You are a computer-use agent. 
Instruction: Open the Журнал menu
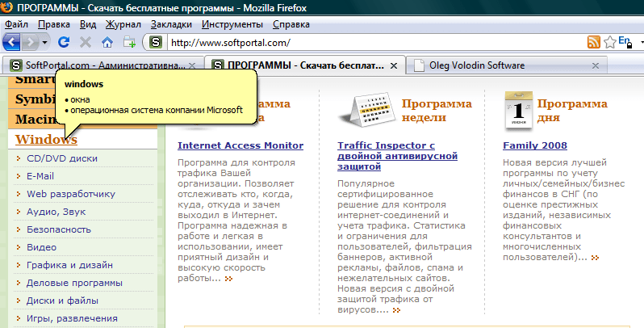click(123, 24)
